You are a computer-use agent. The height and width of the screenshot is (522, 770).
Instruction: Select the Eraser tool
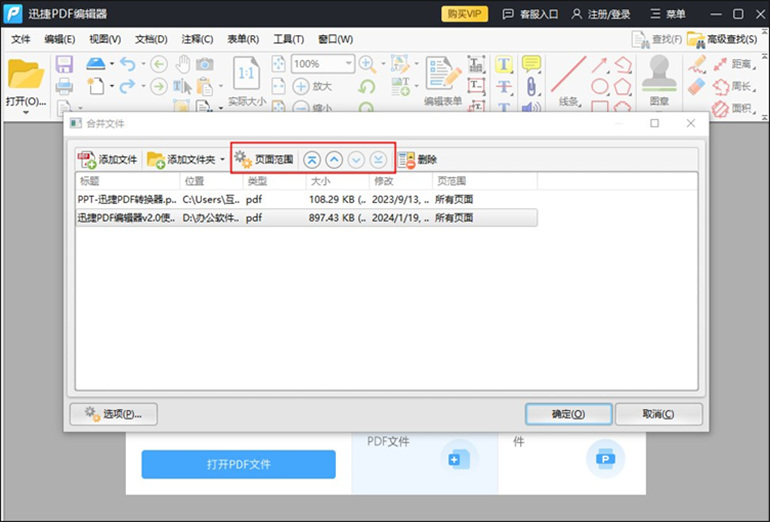(697, 87)
